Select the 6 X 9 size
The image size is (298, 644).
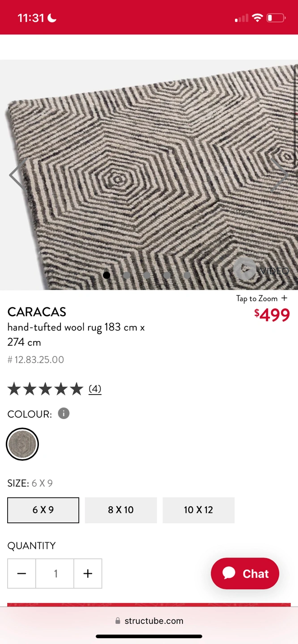click(x=43, y=510)
